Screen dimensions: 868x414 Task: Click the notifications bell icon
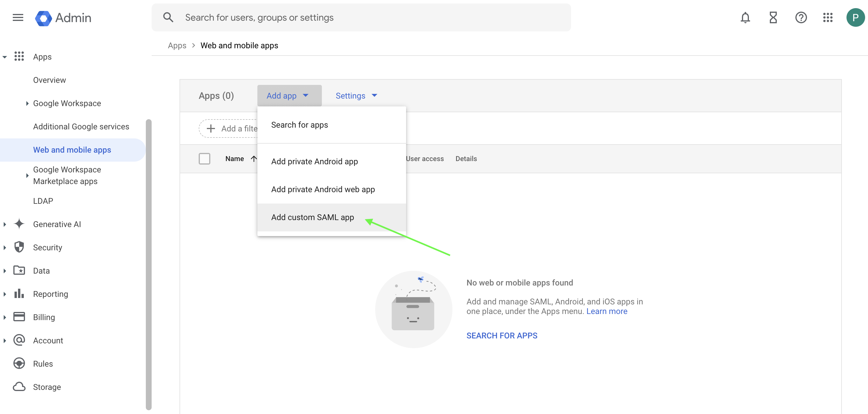click(745, 17)
